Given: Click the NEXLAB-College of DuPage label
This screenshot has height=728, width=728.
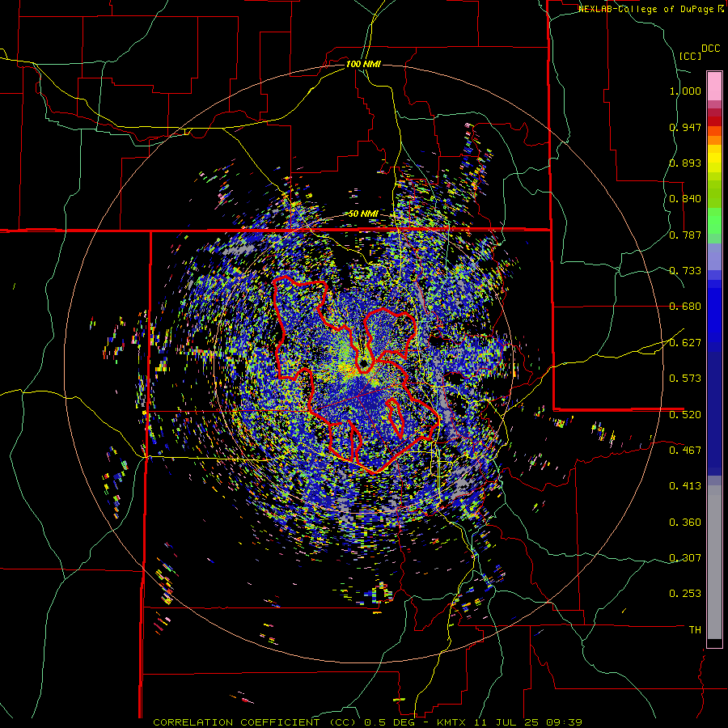Looking at the screenshot, I should coord(647,9).
